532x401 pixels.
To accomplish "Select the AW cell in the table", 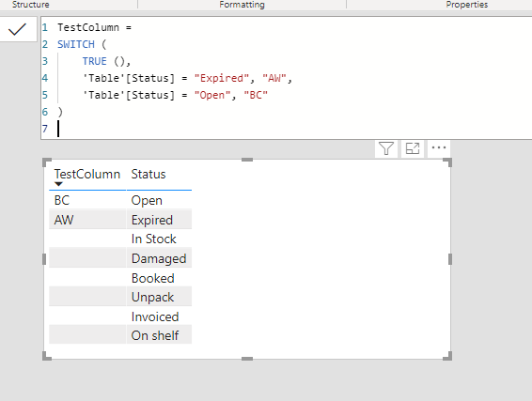I will [x=87, y=220].
